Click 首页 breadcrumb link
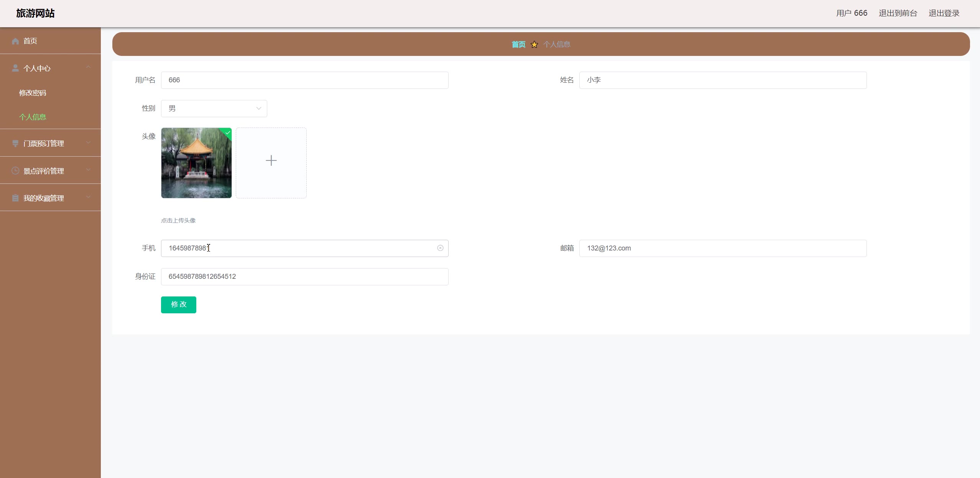 518,44
